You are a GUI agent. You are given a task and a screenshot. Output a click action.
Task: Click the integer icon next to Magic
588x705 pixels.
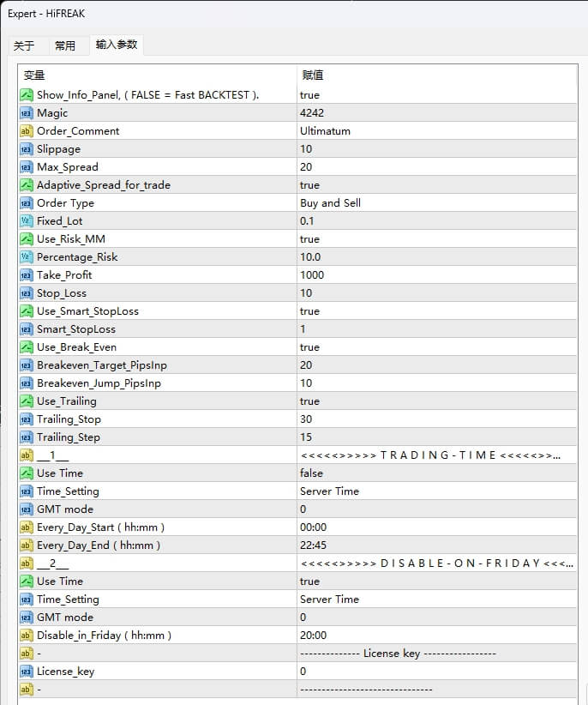pyautogui.click(x=27, y=113)
